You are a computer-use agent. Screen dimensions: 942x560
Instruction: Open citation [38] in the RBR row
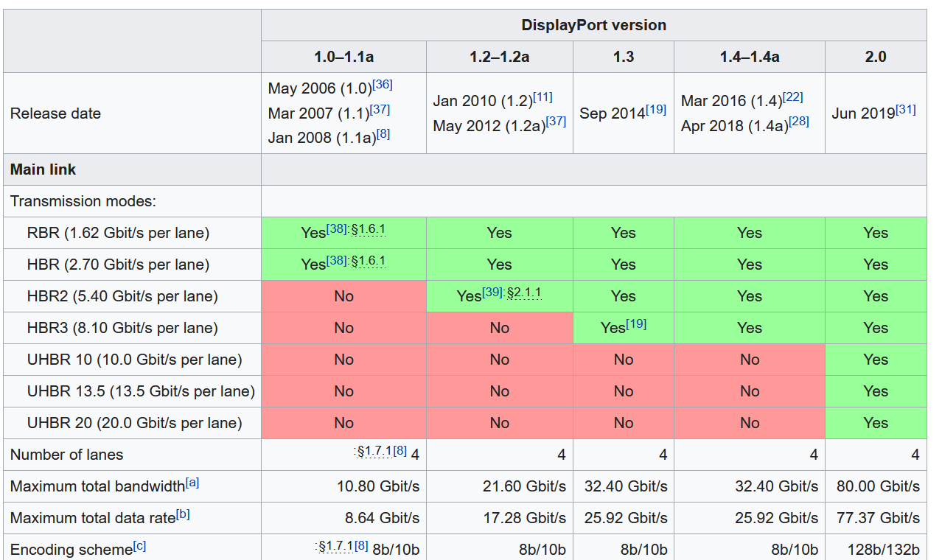(336, 228)
